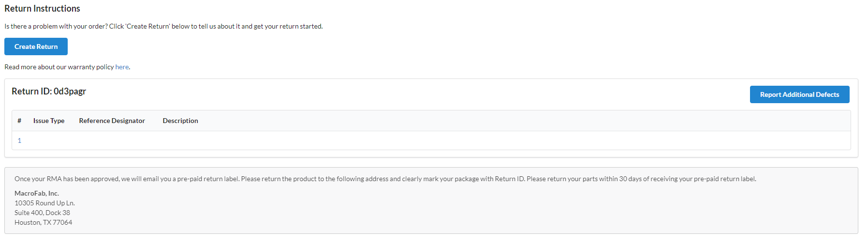Screen dimensions: 868x247
Task: Click the 'Is there a problem' intro text
Action: pyautogui.click(x=163, y=26)
